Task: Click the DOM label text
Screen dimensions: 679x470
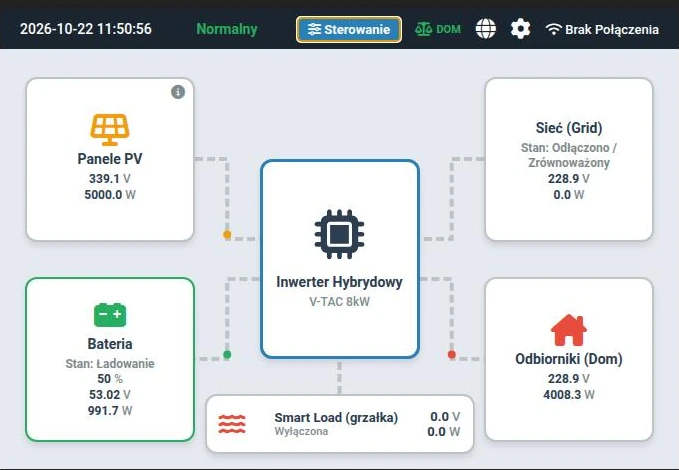Action: (449, 29)
